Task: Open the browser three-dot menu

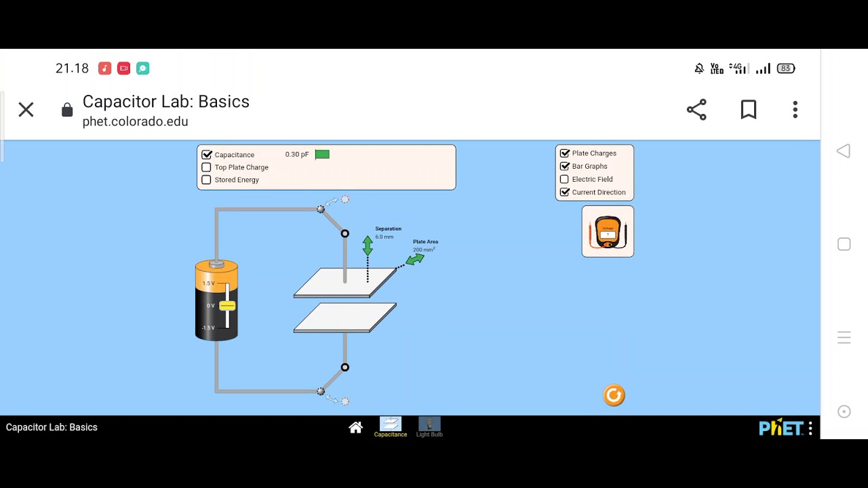Action: pos(795,110)
